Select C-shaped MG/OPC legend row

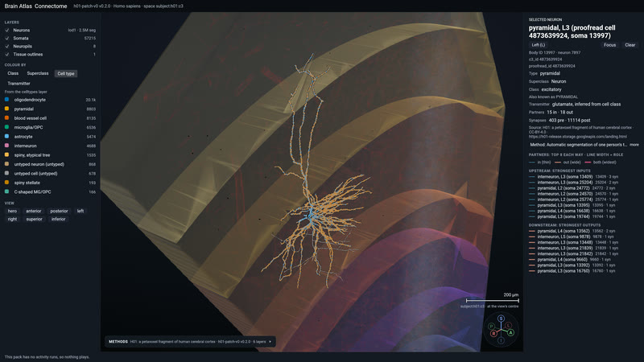pyautogui.click(x=50, y=191)
